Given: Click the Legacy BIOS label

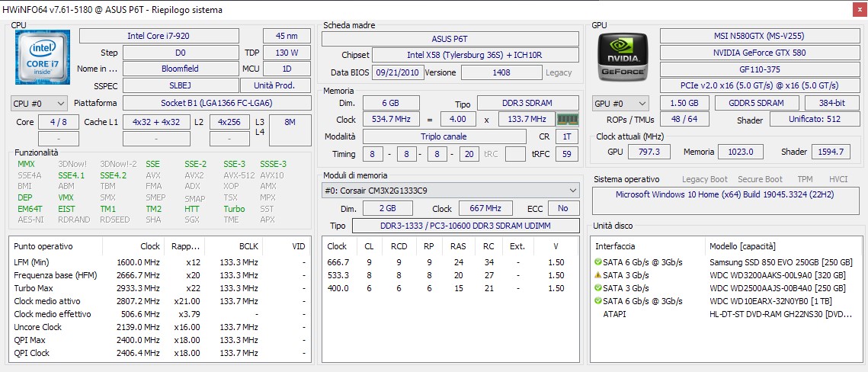Looking at the screenshot, I should pos(559,72).
